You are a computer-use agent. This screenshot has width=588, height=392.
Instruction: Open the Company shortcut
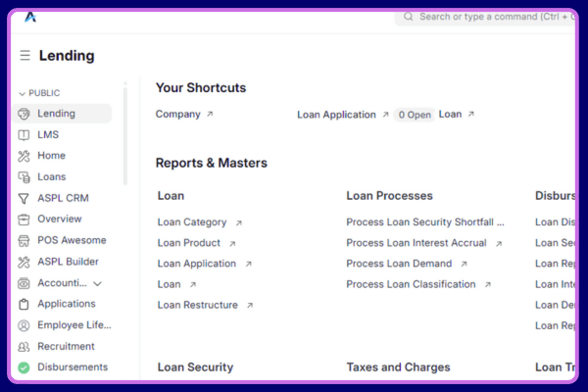point(177,115)
